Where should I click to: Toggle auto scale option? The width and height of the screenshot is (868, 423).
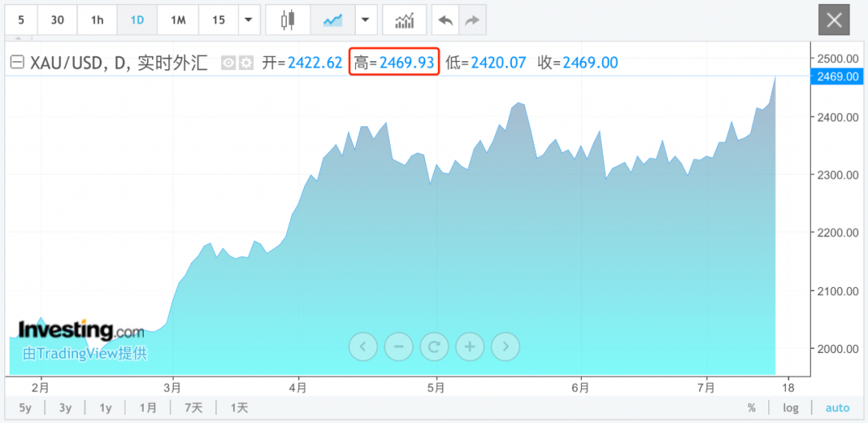point(837,408)
